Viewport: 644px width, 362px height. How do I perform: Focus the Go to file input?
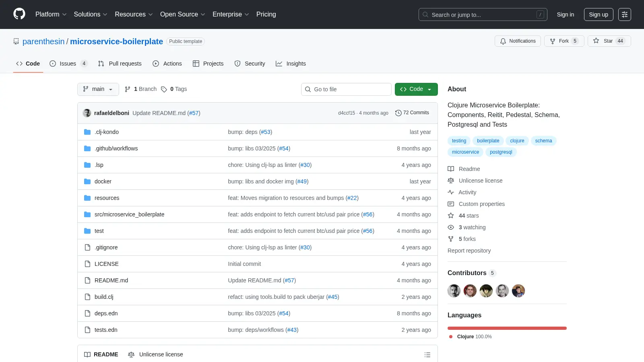click(346, 89)
